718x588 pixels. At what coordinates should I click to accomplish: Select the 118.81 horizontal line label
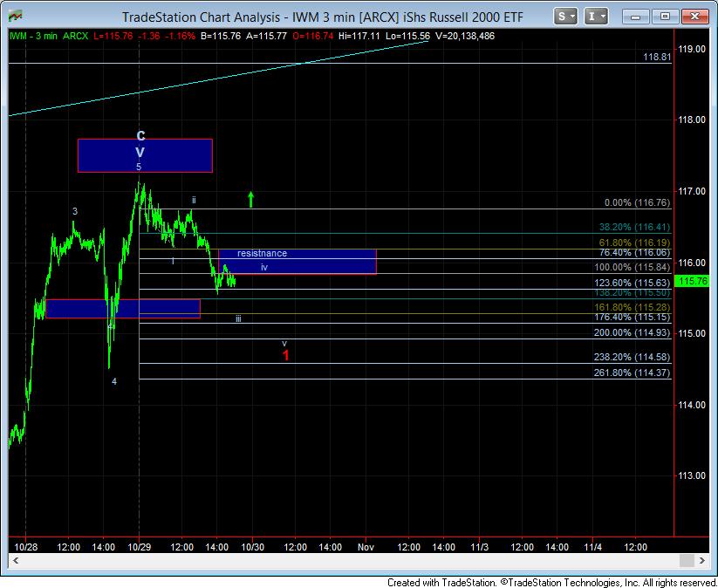pos(657,57)
